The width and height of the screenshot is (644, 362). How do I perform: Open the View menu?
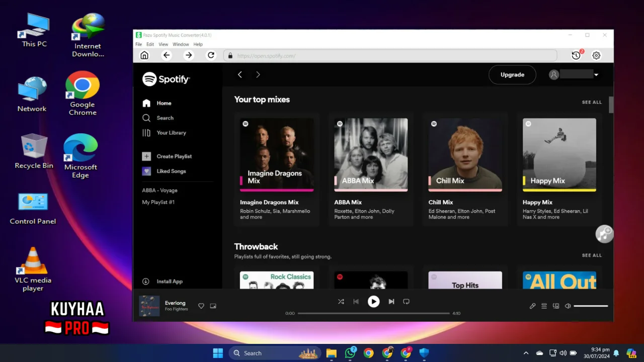(x=164, y=44)
